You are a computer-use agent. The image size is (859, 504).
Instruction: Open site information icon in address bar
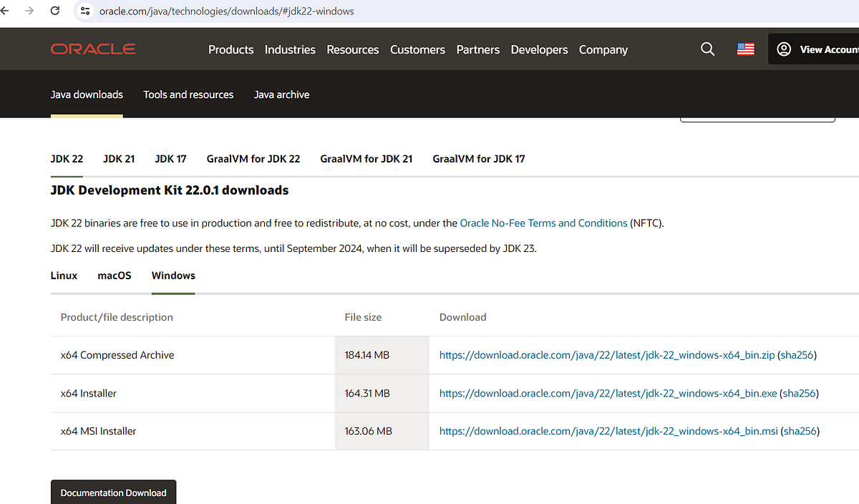[x=85, y=11]
